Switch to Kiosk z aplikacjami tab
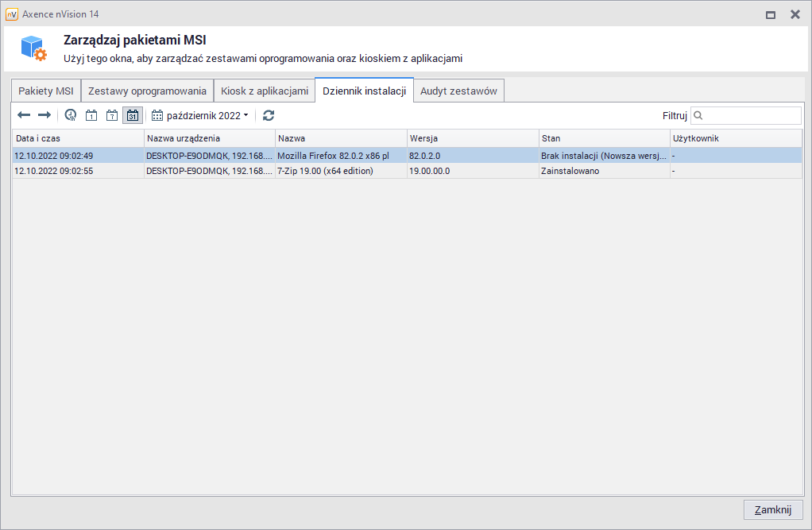This screenshot has width=812, height=530. click(x=264, y=91)
